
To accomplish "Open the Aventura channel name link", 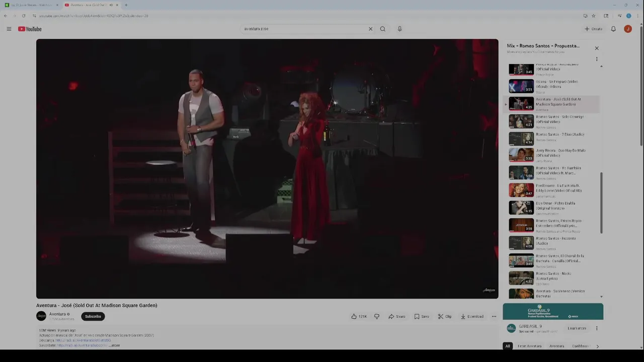I will pyautogui.click(x=57, y=314).
